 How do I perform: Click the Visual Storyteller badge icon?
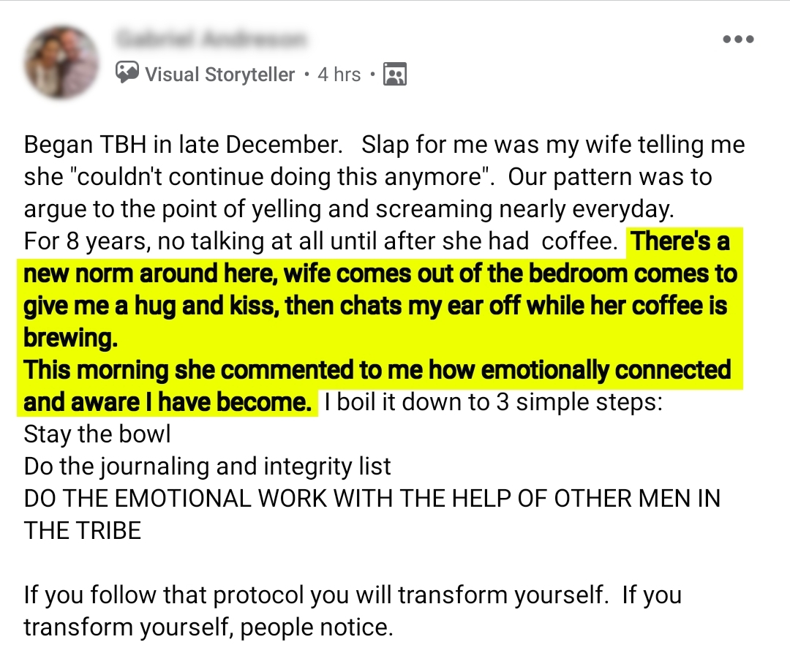[127, 73]
